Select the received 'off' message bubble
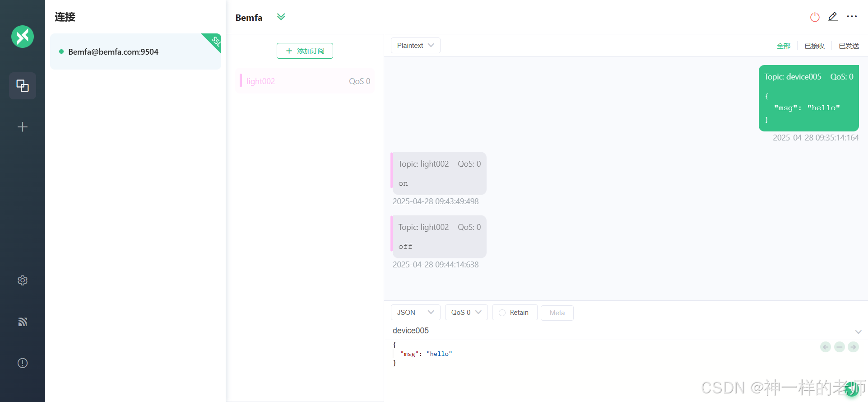Image resolution: width=868 pixels, height=402 pixels. (x=439, y=237)
